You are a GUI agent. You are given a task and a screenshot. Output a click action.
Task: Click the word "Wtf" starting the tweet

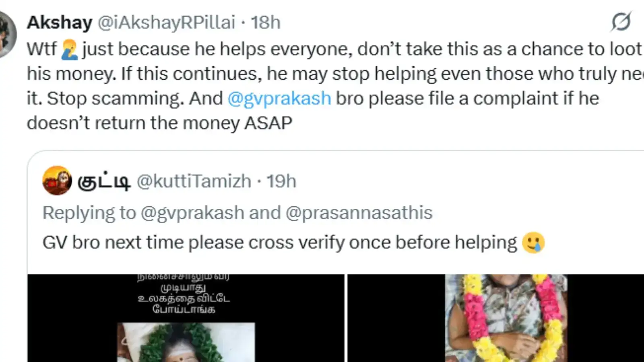tap(42, 49)
